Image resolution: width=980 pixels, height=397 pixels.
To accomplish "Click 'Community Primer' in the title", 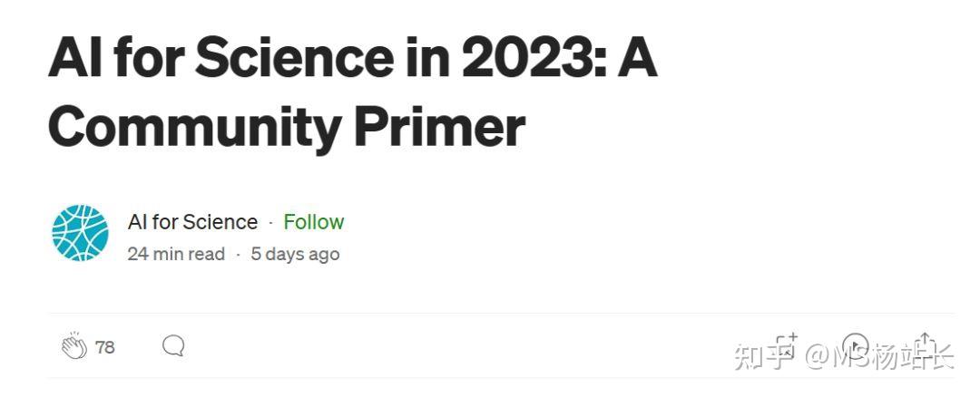I will [x=286, y=126].
